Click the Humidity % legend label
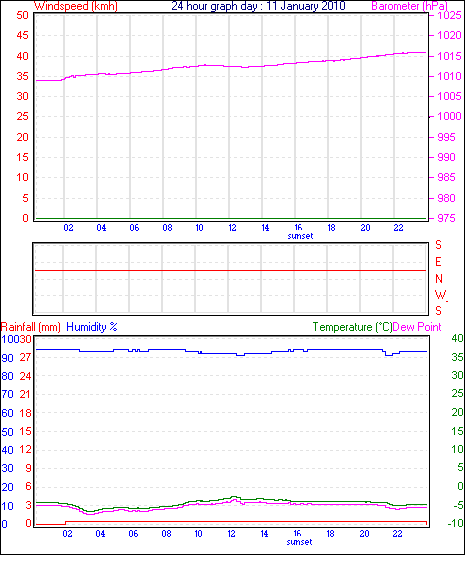 tap(92, 327)
